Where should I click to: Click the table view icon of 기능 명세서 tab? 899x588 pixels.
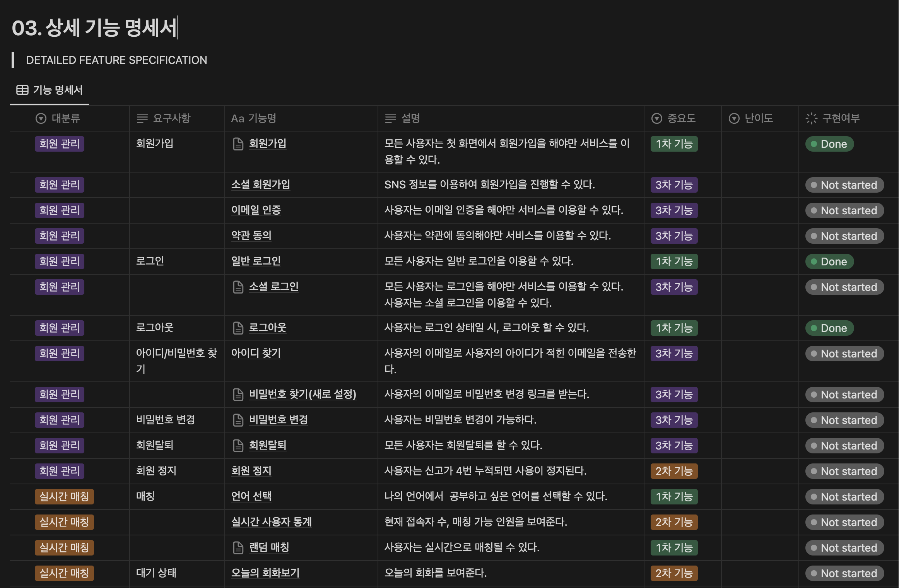[22, 90]
